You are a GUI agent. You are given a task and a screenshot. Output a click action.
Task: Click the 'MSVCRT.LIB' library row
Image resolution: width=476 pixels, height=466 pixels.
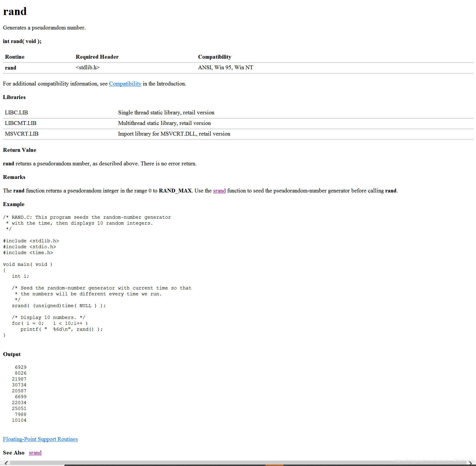[238, 134]
